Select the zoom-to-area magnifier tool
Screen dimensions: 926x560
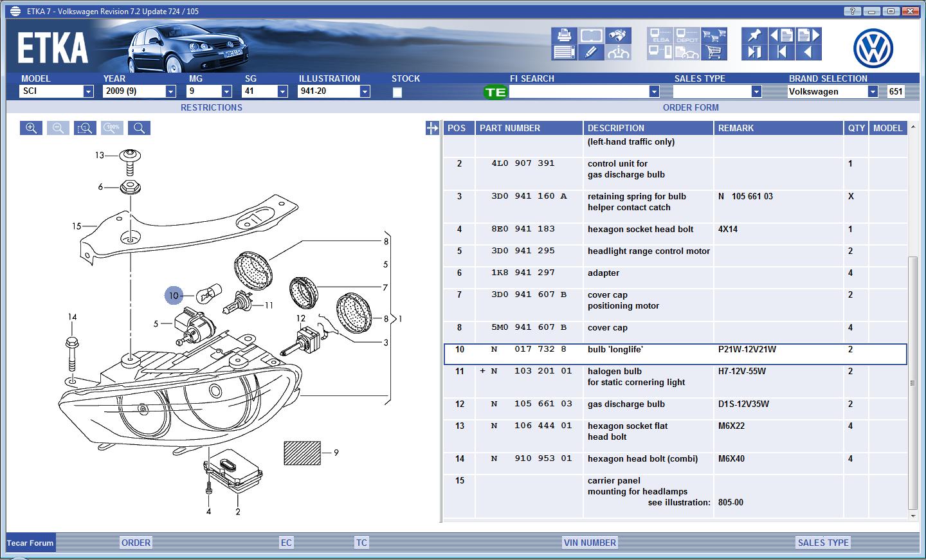tap(85, 128)
